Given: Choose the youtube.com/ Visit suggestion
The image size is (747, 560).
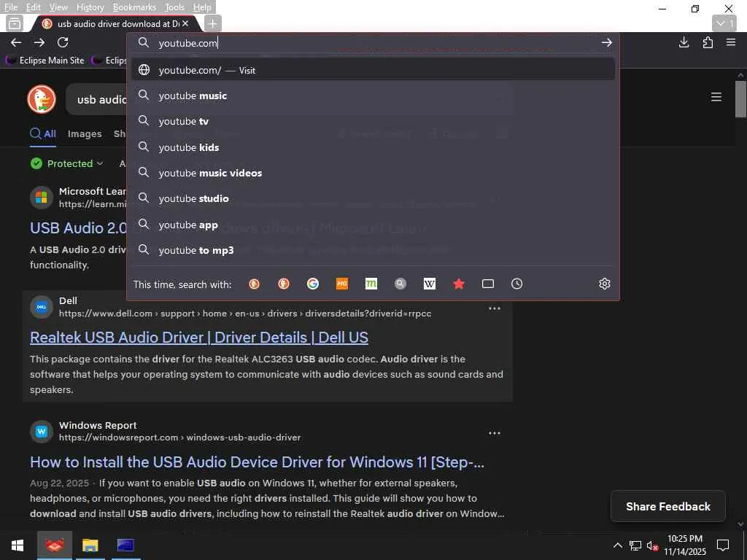Looking at the screenshot, I should click(x=373, y=70).
